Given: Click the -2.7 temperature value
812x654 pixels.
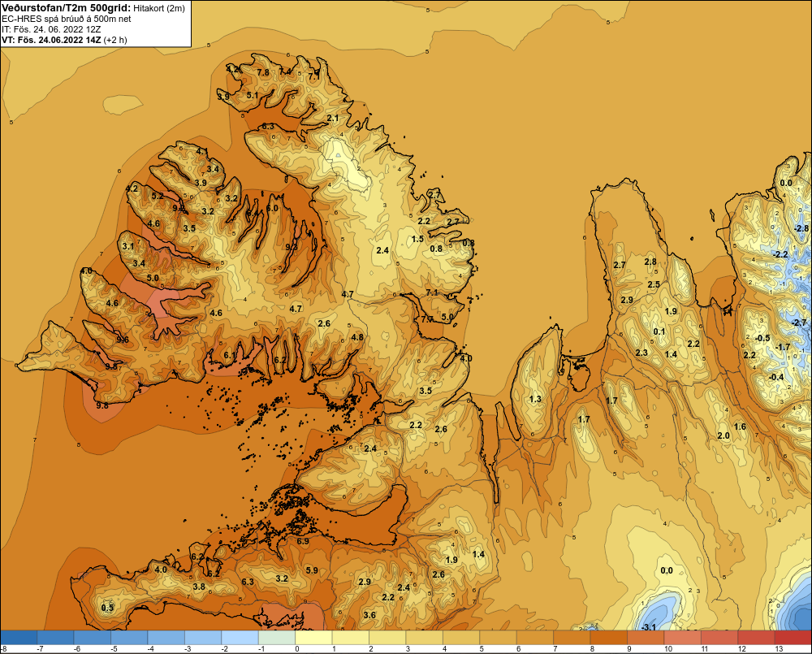Looking at the screenshot, I should 799,323.
